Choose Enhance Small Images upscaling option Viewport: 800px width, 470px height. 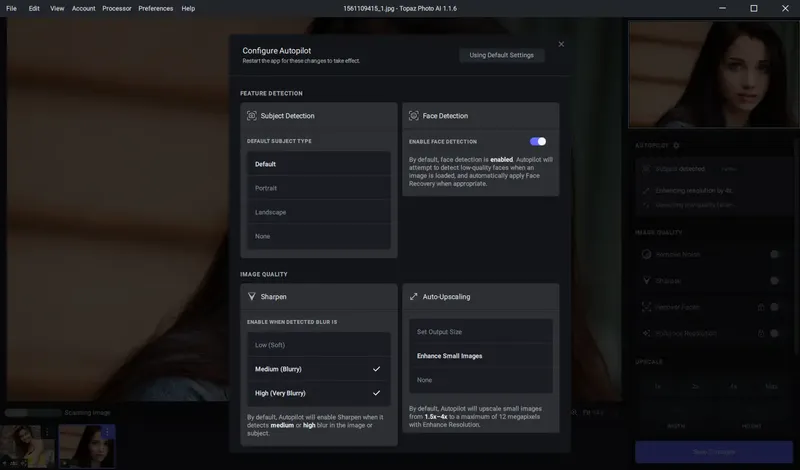[481, 356]
